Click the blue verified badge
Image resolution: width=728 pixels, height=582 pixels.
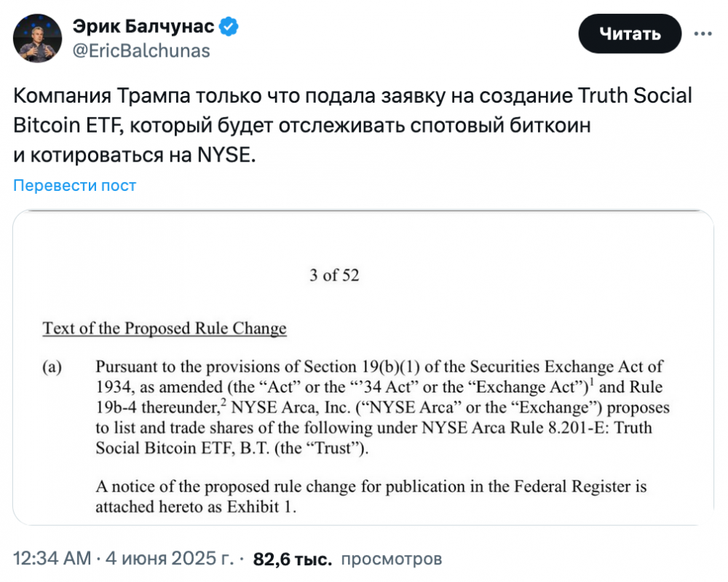(229, 26)
